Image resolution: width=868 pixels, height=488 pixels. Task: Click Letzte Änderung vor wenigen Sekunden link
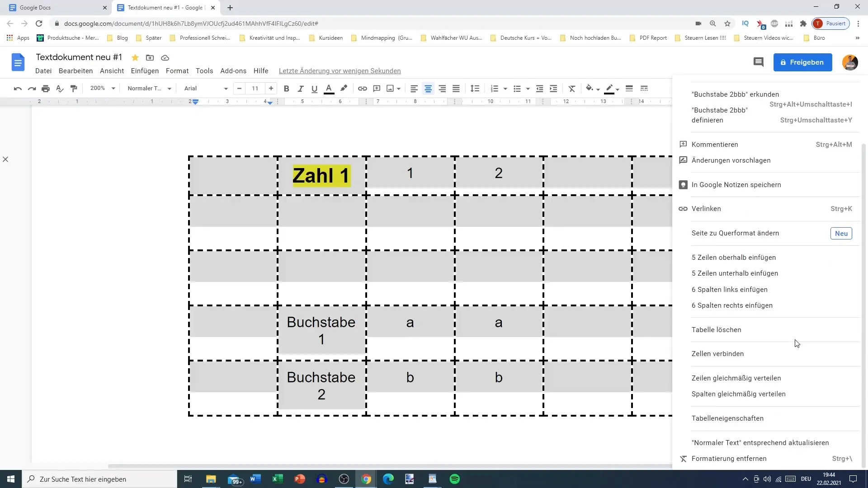tap(340, 70)
